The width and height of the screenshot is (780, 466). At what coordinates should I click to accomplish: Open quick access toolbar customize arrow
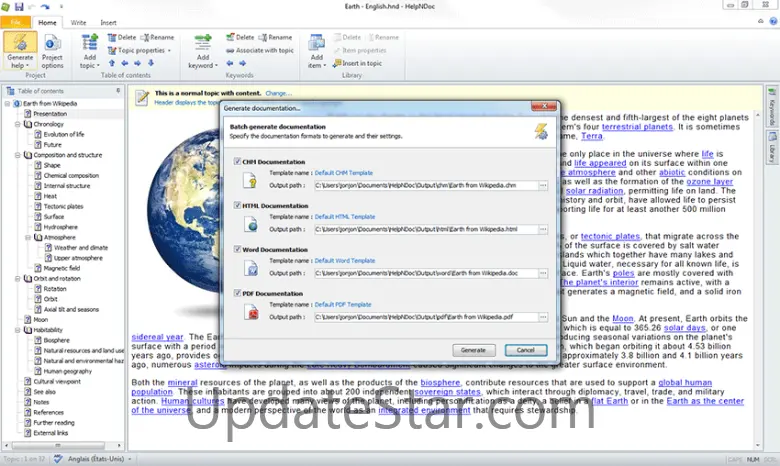coord(61,6)
